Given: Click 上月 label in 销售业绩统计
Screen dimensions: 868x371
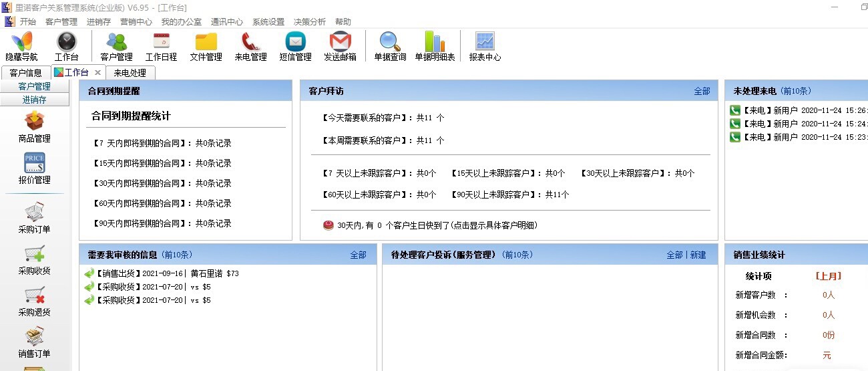Looking at the screenshot, I should click(x=828, y=275).
